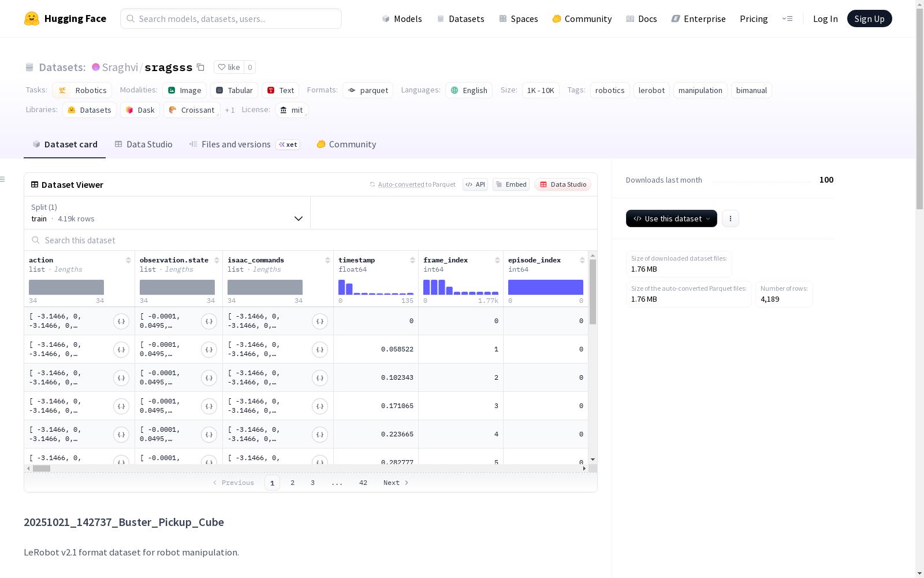The image size is (924, 578).
Task: Open the API button in Dataset Viewer
Action: pos(475,184)
